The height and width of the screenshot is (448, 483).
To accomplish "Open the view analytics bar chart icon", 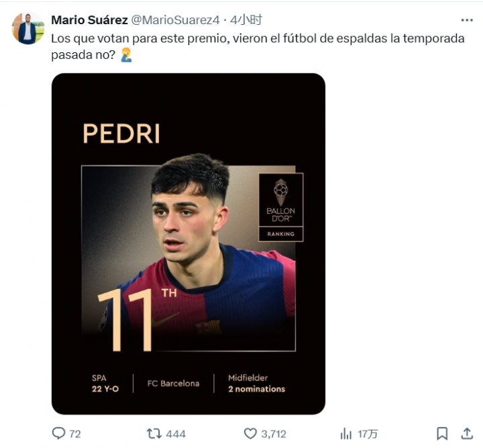I will (x=346, y=433).
